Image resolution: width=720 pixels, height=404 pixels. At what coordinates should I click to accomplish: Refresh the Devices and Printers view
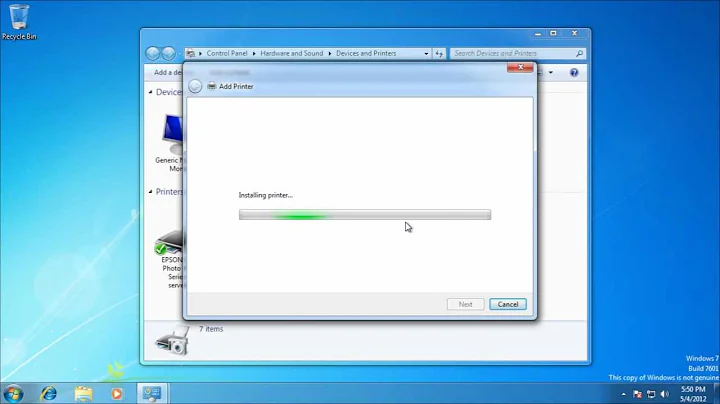[x=439, y=54]
